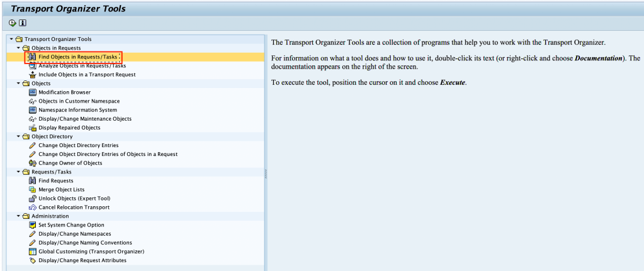Click the Execute clock icon in toolbar
644x271 pixels.
click(x=13, y=23)
